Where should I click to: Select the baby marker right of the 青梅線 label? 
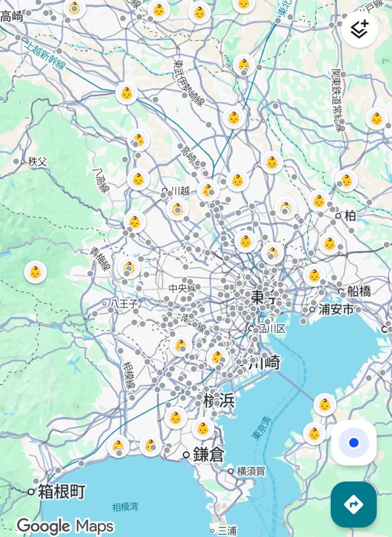pos(129,268)
